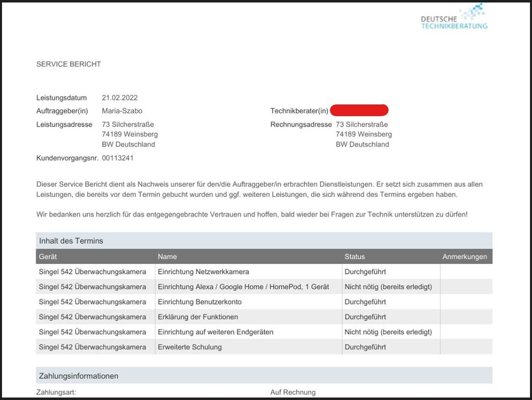Select the Einrichtung Benutzerkonto cell
This screenshot has width=532, height=400.
(248, 302)
